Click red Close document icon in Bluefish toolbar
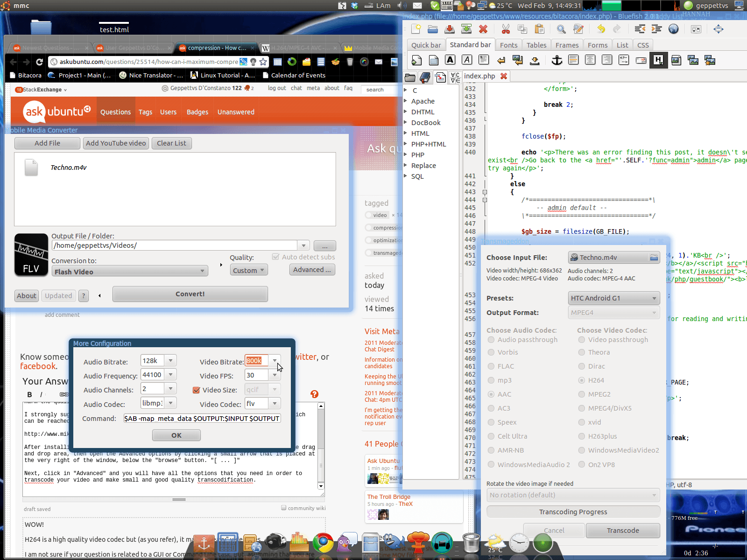The image size is (747, 560). [483, 29]
